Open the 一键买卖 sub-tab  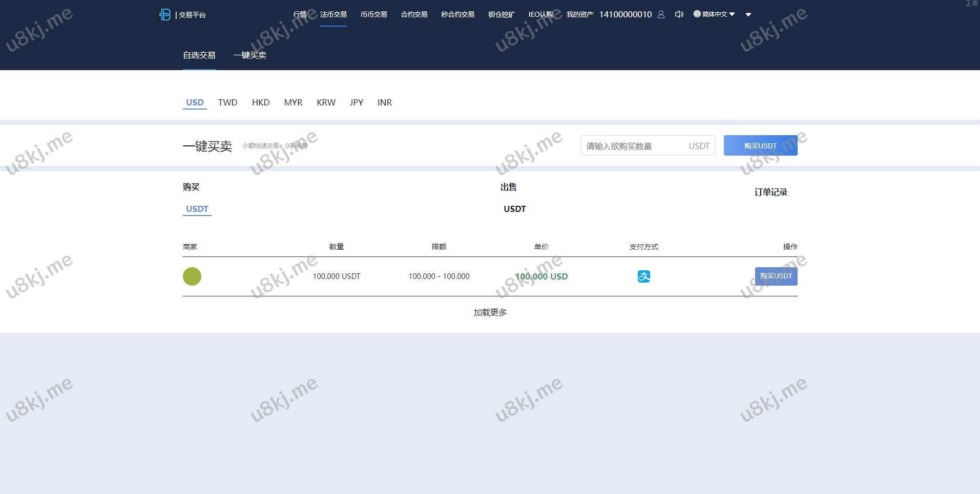click(249, 55)
